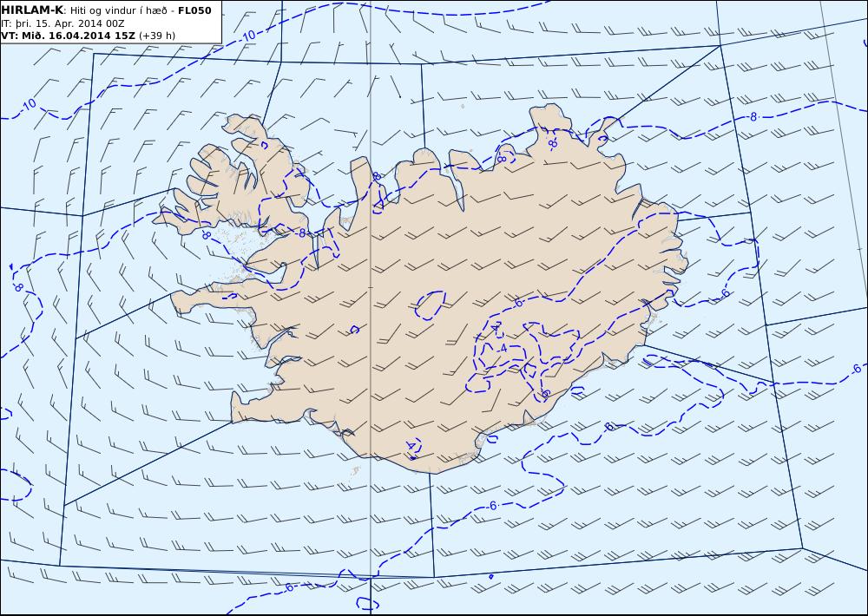Click the 'VT: Mið. 16.04.2014 15Z' valid time
Screen dimensions: 868x616
click(68, 36)
